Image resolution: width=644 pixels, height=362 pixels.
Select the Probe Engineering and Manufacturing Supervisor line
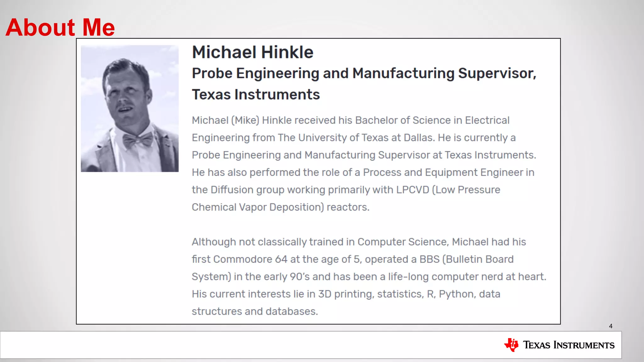pyautogui.click(x=364, y=73)
